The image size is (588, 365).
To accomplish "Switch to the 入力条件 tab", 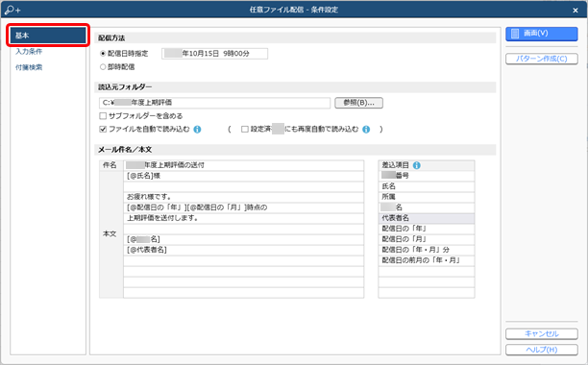I will click(29, 52).
